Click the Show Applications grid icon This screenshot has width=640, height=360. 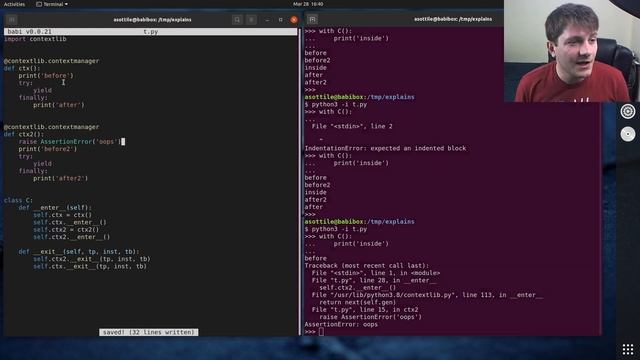point(628,349)
